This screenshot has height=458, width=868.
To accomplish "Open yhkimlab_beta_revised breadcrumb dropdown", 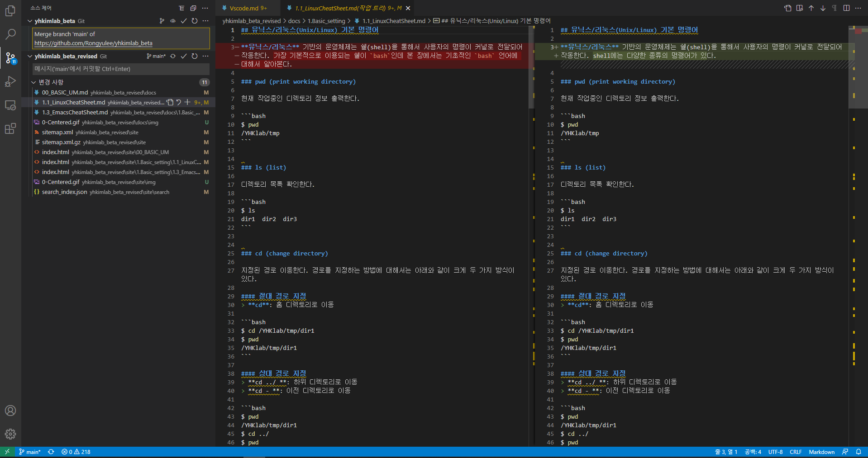I will (252, 21).
